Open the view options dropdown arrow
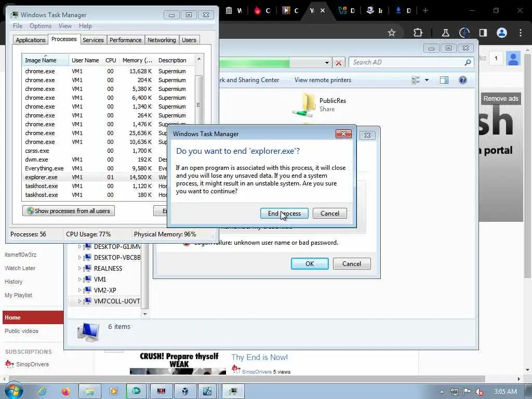The image size is (532, 399). tap(427, 80)
